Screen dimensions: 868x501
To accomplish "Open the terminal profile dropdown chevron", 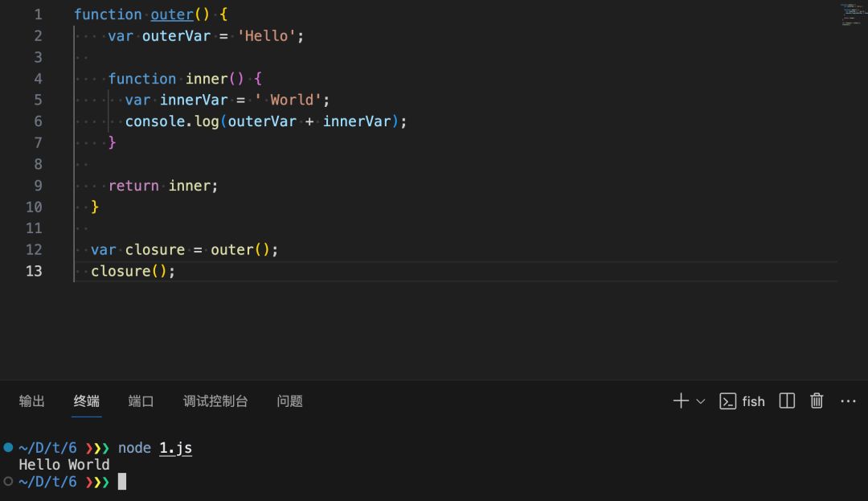I will pos(701,401).
